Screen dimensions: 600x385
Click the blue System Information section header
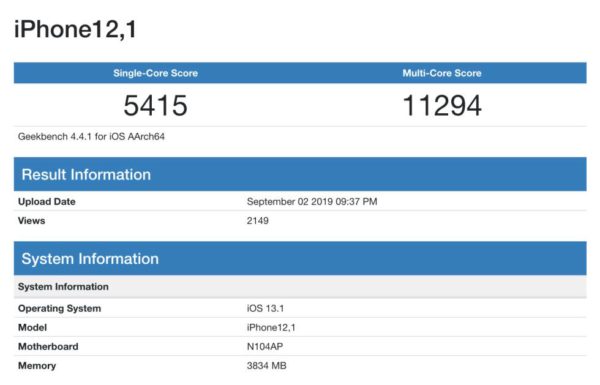(300, 258)
